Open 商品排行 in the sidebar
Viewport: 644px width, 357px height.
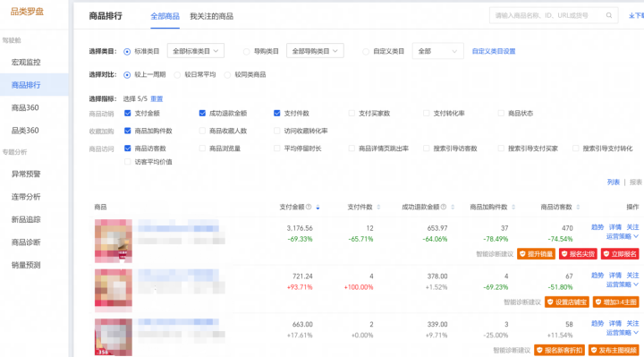(x=26, y=85)
